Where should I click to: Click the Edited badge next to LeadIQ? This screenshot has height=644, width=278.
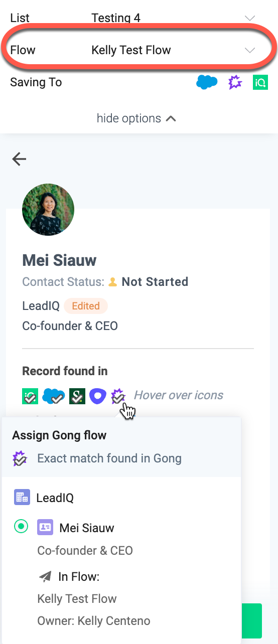point(86,306)
